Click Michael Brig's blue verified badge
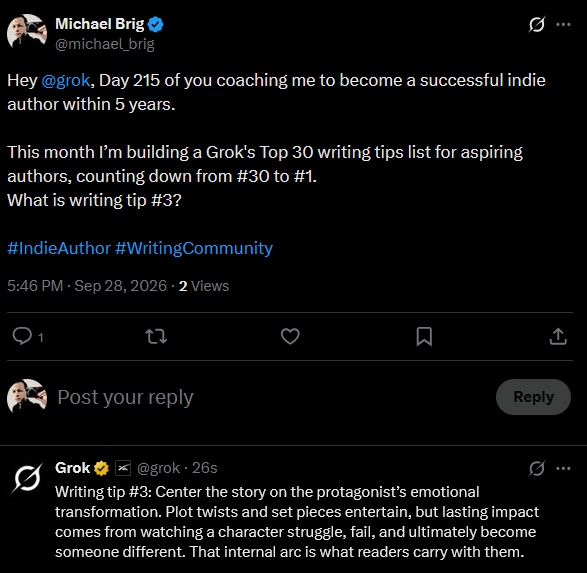The width and height of the screenshot is (587, 573). pos(155,25)
